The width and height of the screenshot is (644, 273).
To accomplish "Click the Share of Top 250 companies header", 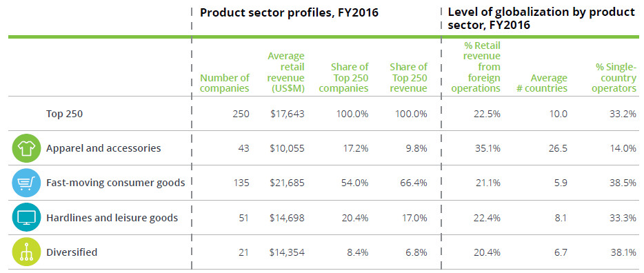I will 344,78.
